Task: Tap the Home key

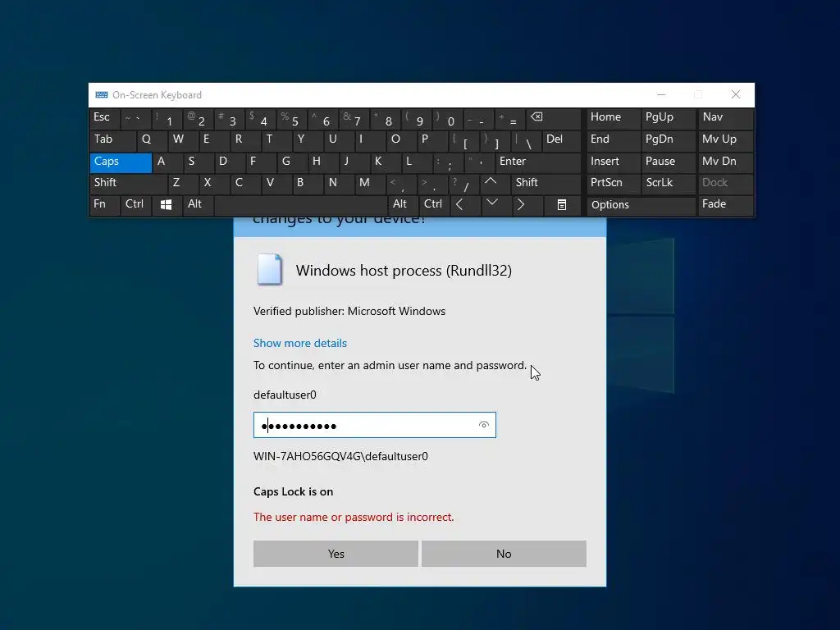Action: point(613,118)
